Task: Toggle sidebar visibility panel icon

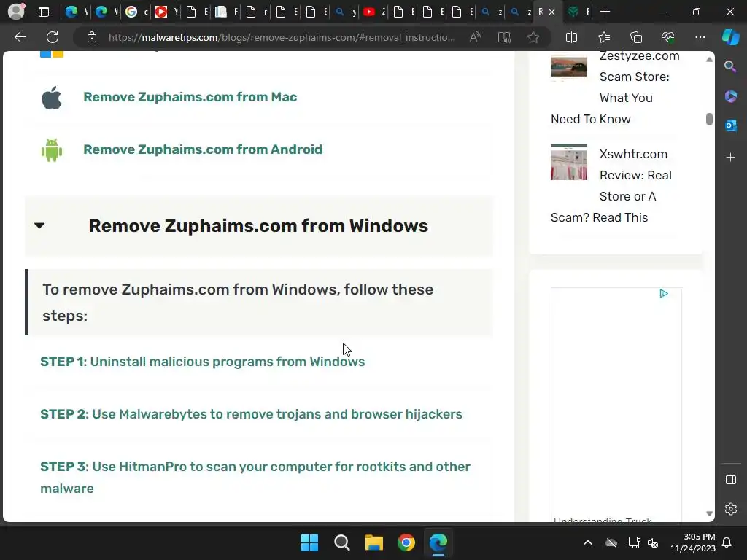Action: [730, 480]
